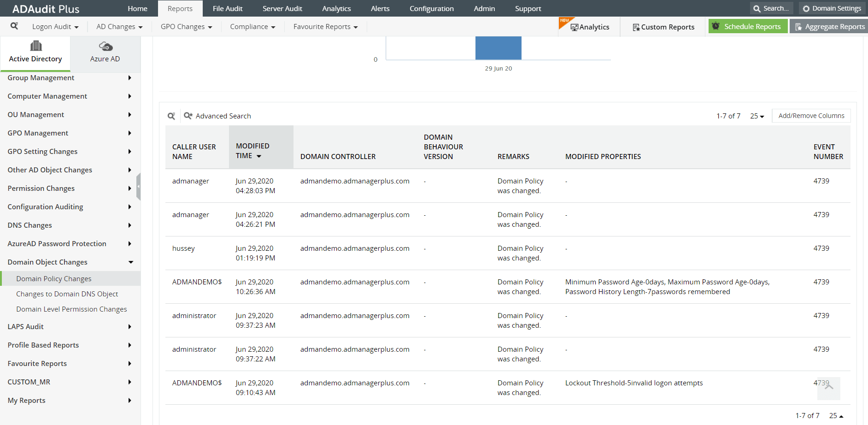Click the Aggregate Reports button label
The width and height of the screenshot is (868, 425).
coord(835,27)
